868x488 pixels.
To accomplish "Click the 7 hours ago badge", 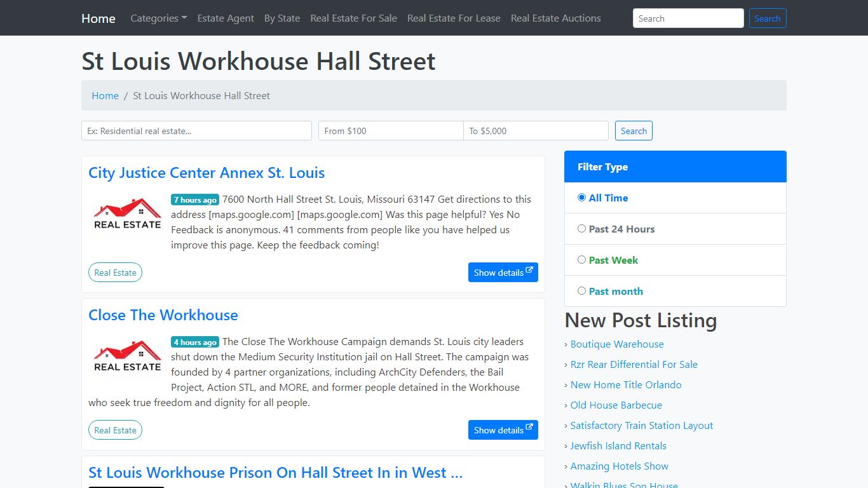I will point(195,200).
